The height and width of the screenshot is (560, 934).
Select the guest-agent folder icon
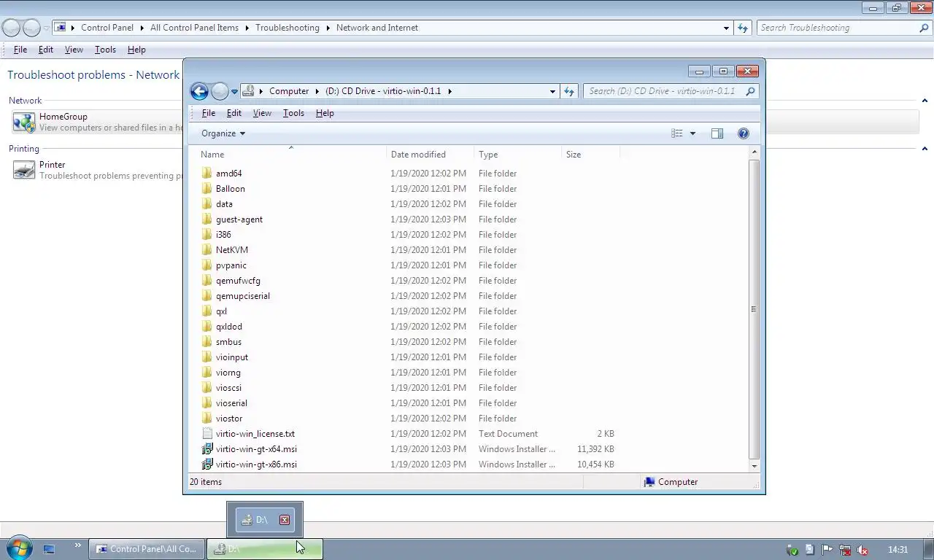point(207,219)
